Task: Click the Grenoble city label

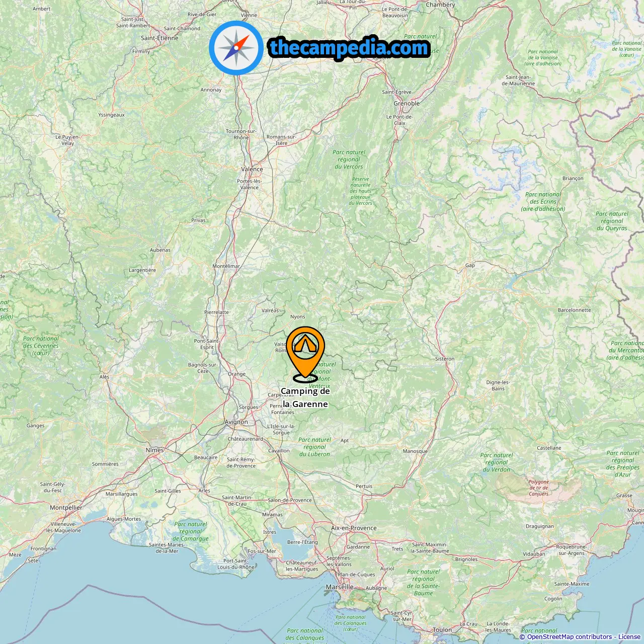Action: click(407, 104)
